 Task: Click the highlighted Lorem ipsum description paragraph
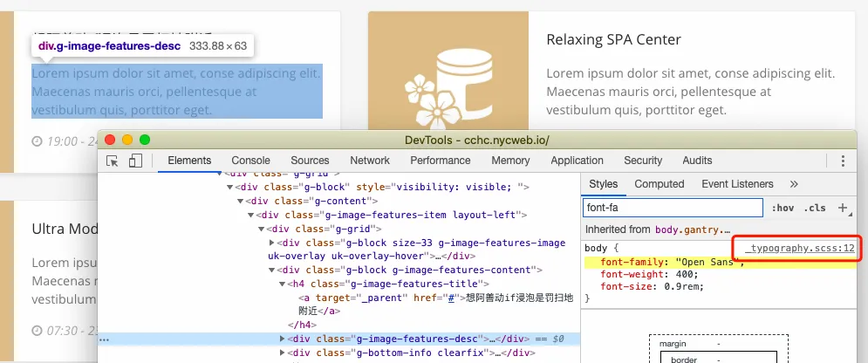point(177,92)
